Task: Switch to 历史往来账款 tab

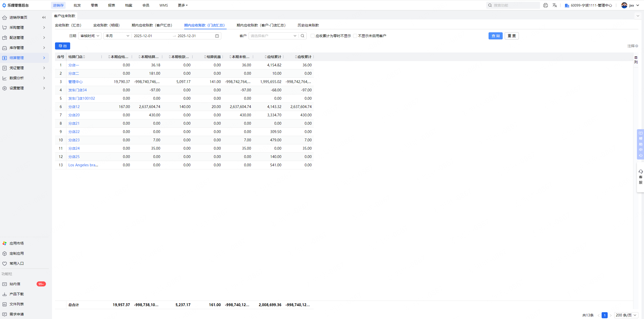Action: [308, 25]
